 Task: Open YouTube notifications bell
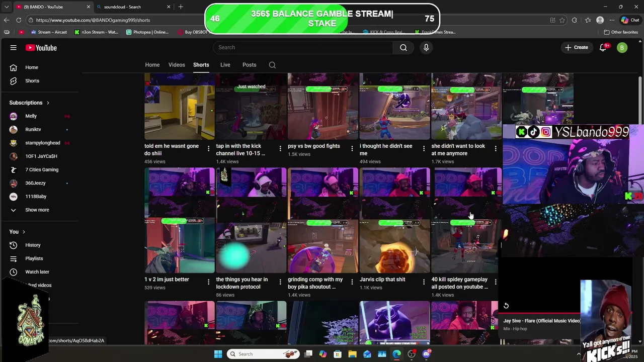pos(603,47)
